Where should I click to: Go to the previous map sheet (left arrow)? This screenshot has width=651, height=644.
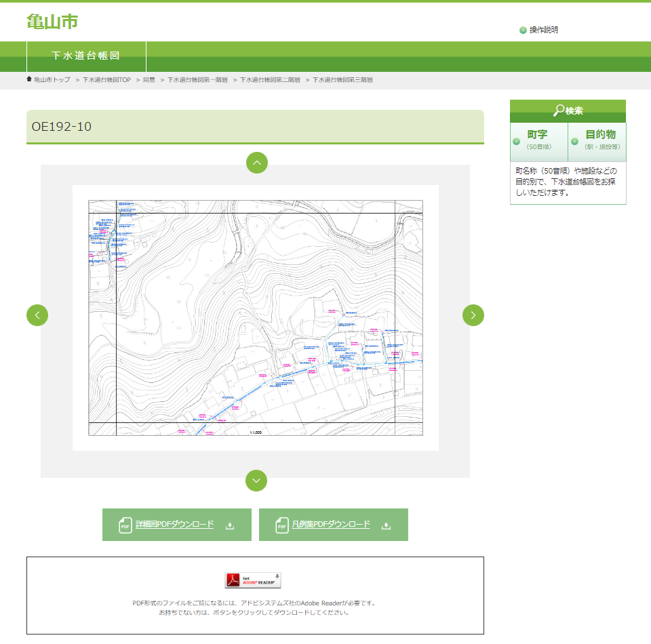coord(37,315)
